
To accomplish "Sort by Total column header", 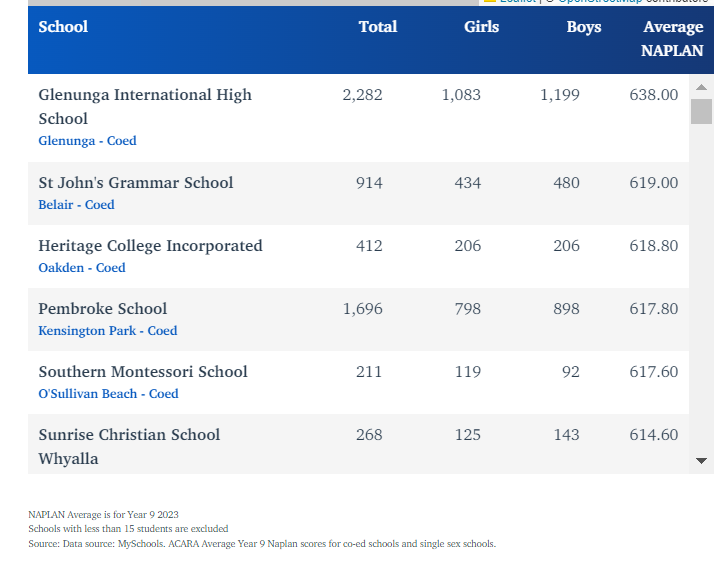I will [377, 27].
